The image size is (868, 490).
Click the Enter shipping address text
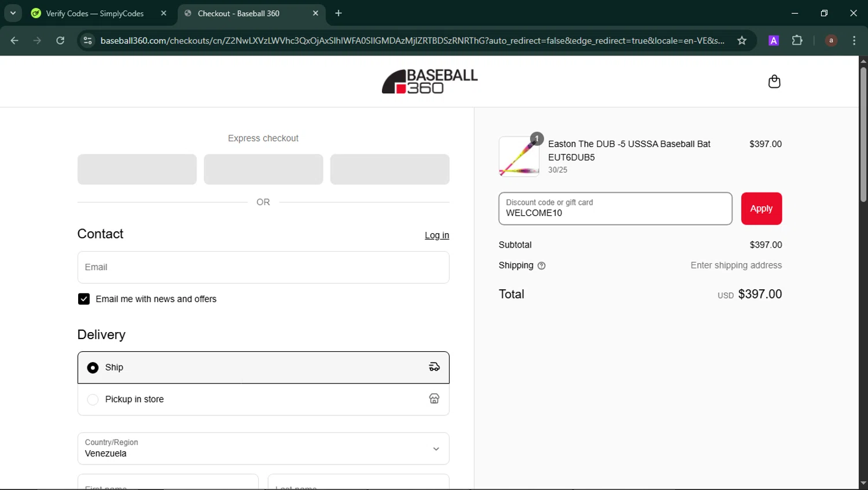click(x=736, y=266)
